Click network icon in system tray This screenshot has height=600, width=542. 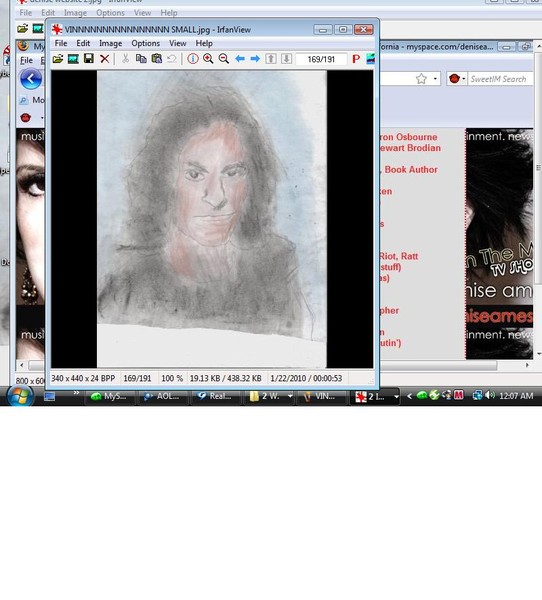[x=477, y=395]
